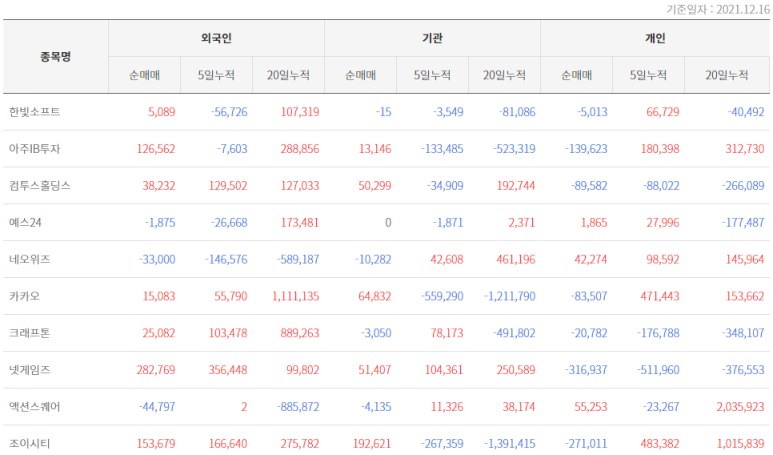Open the 컴투스홀딩스 stock entry
Screen dimensions: 773x455
[x=40, y=186]
